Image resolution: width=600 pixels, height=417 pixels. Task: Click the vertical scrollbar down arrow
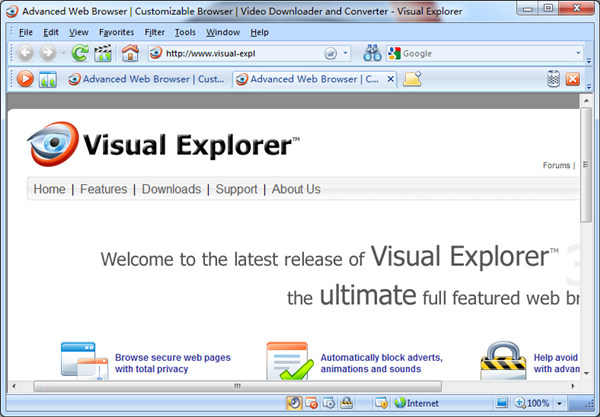586,373
